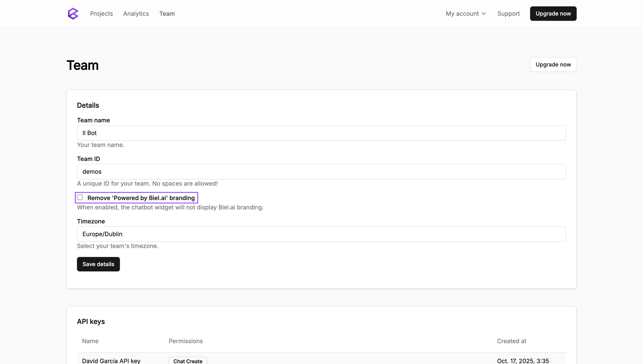Open the Support link

[x=508, y=14]
